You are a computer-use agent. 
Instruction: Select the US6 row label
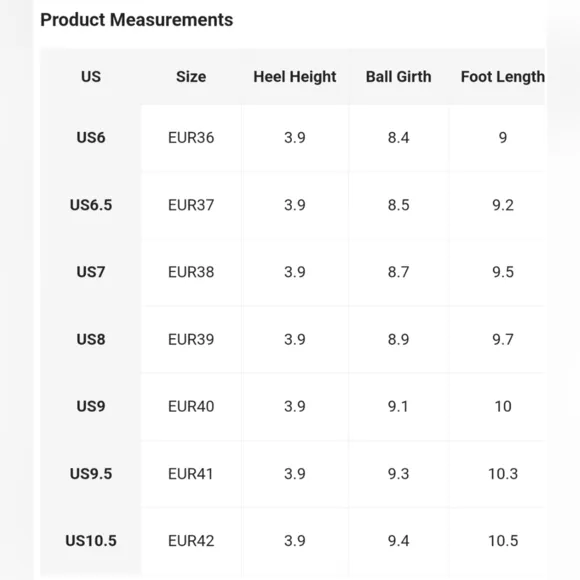(91, 138)
